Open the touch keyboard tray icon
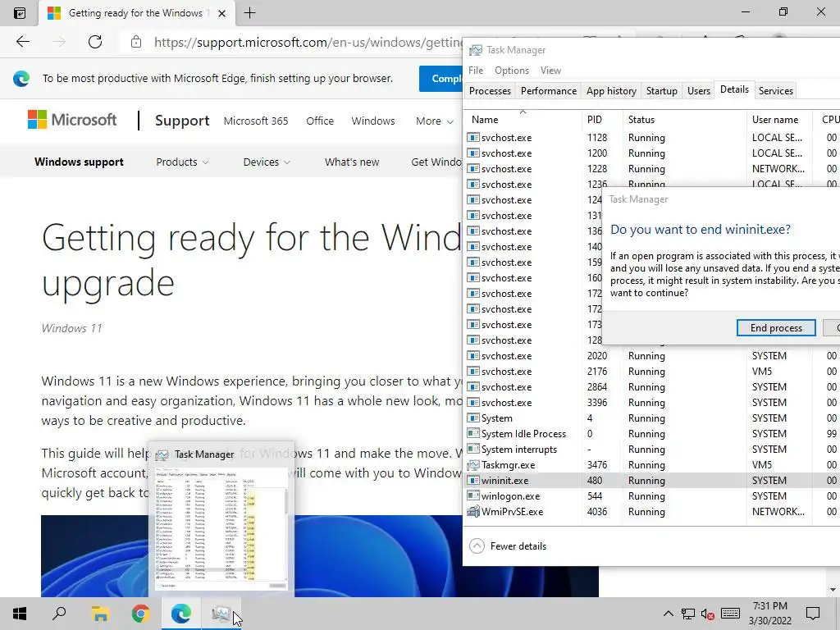840x630 pixels. (x=730, y=614)
